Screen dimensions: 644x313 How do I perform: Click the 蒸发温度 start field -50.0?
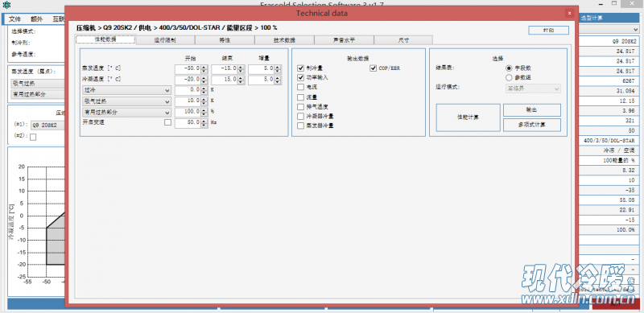pos(188,68)
